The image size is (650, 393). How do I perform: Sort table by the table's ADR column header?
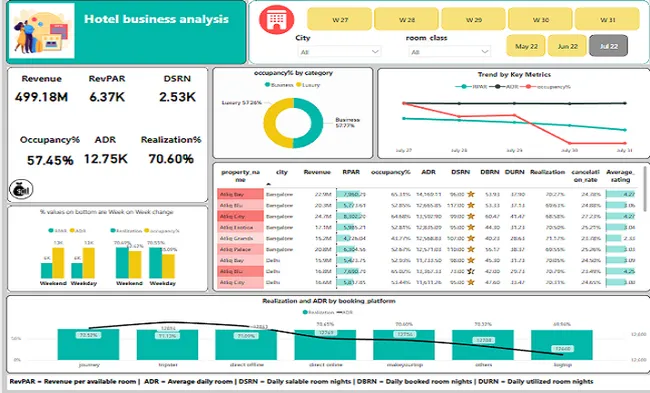428,172
